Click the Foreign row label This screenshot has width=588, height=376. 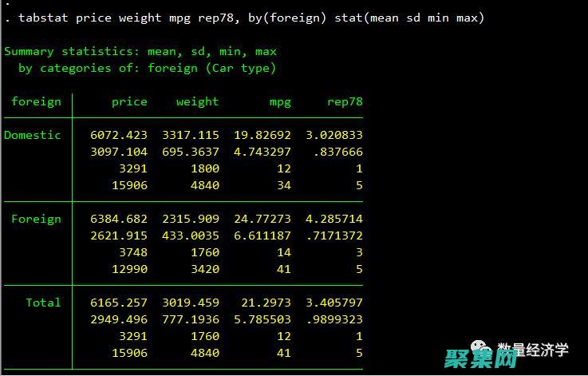point(36,219)
